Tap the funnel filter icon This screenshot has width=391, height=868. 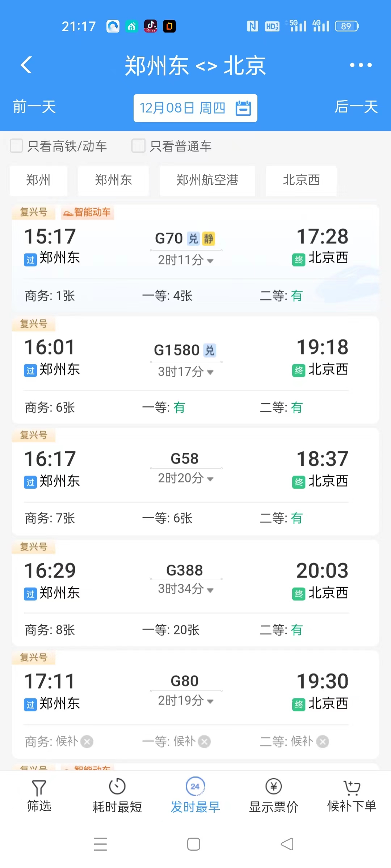(x=39, y=788)
